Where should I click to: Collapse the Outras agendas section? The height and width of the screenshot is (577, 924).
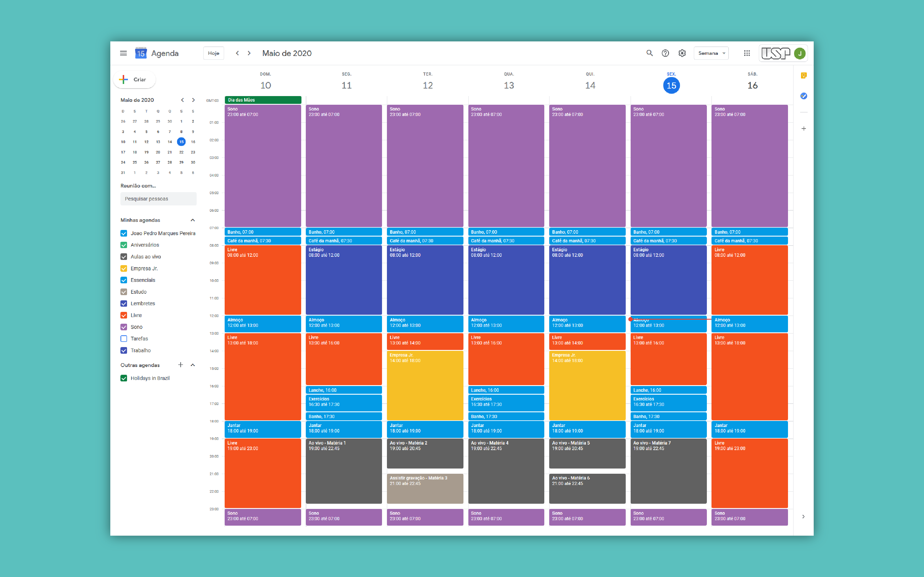point(193,365)
